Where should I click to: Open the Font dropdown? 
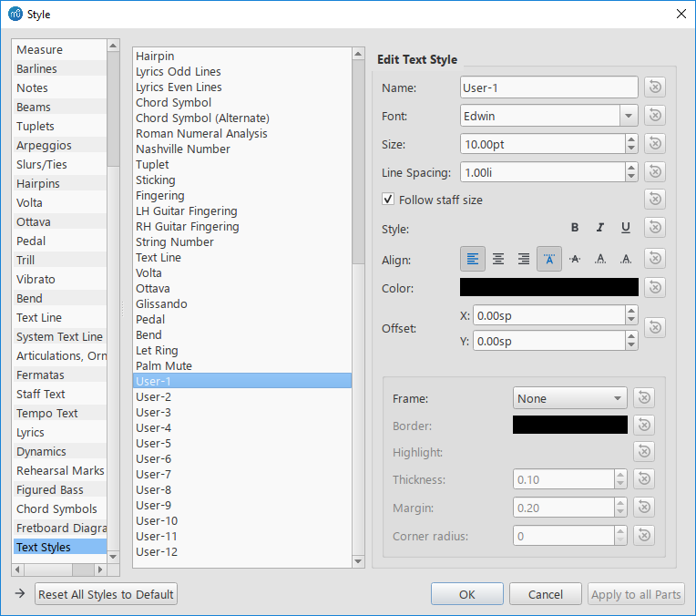pos(629,116)
